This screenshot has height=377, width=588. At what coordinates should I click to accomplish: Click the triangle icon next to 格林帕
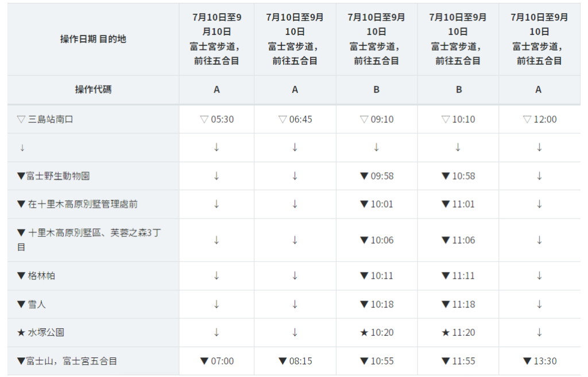pyautogui.click(x=21, y=276)
